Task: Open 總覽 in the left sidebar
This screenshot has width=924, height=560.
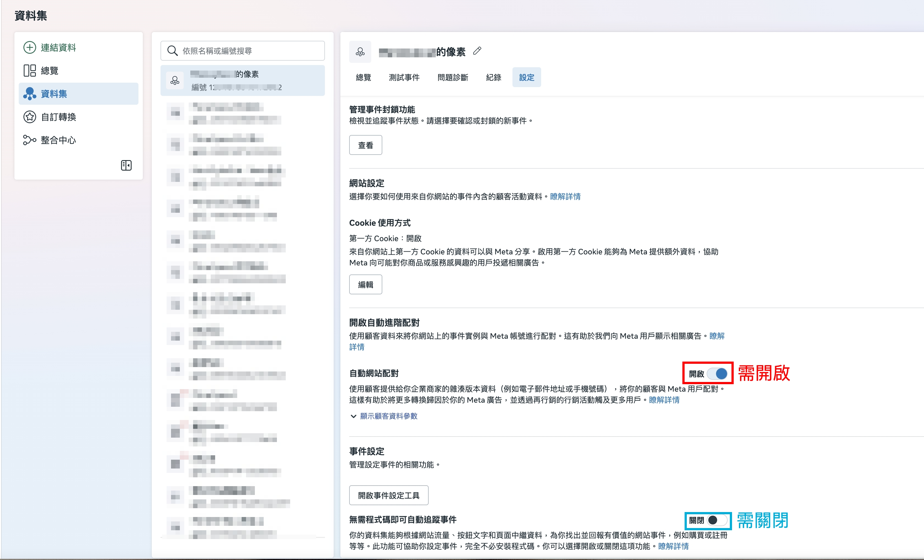Action: pos(78,71)
